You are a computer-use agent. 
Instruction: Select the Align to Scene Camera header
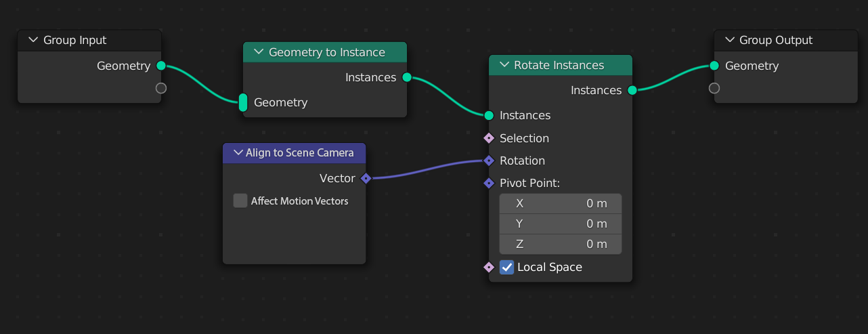[295, 152]
